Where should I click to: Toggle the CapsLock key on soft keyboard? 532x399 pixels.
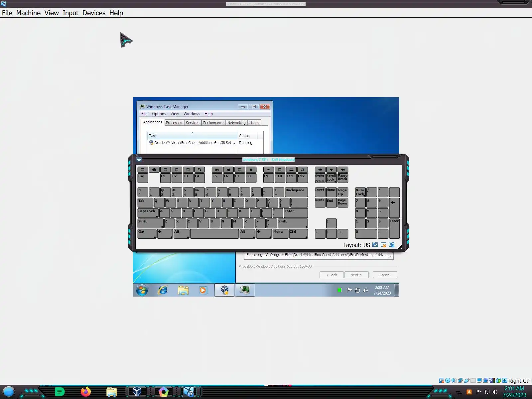point(148,213)
